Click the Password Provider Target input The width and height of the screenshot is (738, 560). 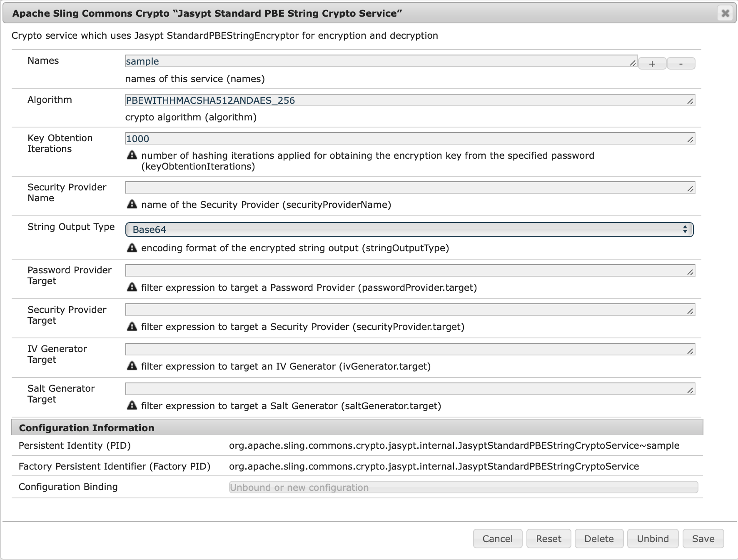(409, 271)
